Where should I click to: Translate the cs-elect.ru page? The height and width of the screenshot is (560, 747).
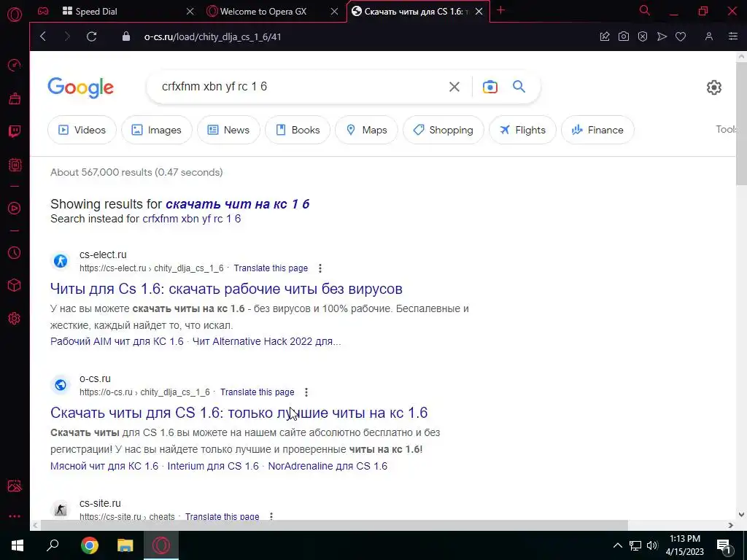271,268
